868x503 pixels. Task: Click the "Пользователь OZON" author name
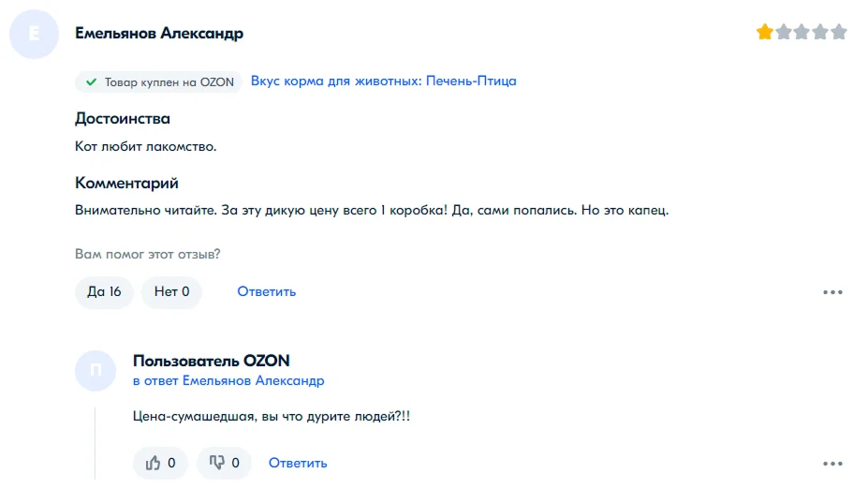(x=212, y=361)
